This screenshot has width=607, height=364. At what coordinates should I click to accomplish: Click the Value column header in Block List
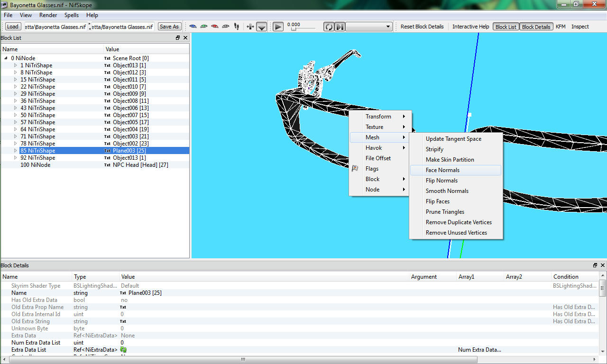click(x=147, y=49)
